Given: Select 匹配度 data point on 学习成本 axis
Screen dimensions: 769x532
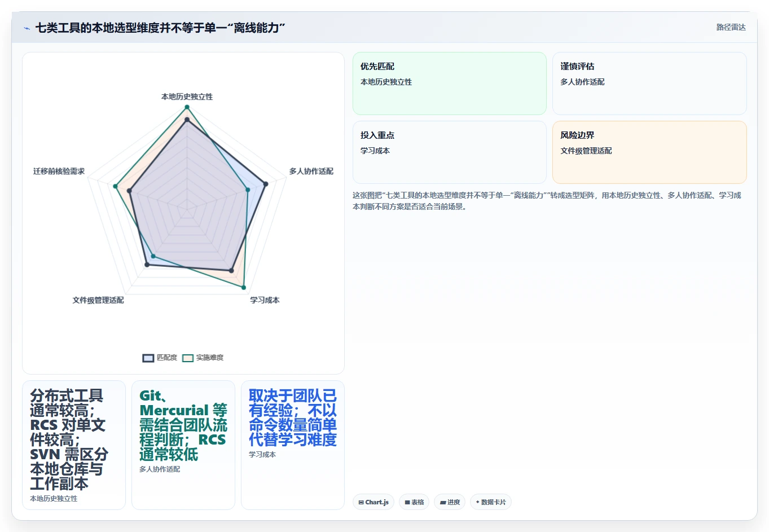Looking at the screenshot, I should [231, 271].
